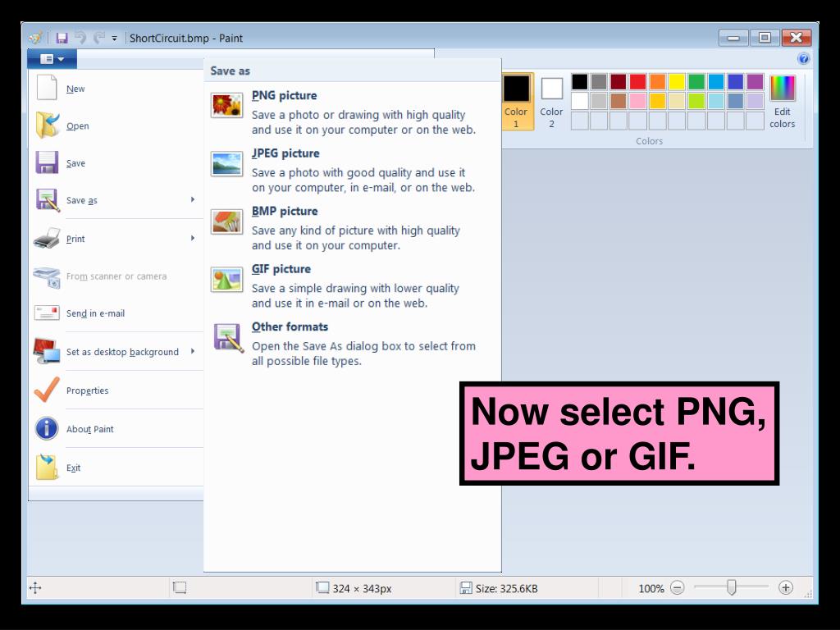Click the zoom in plus button
The image size is (840, 630).
click(785, 587)
